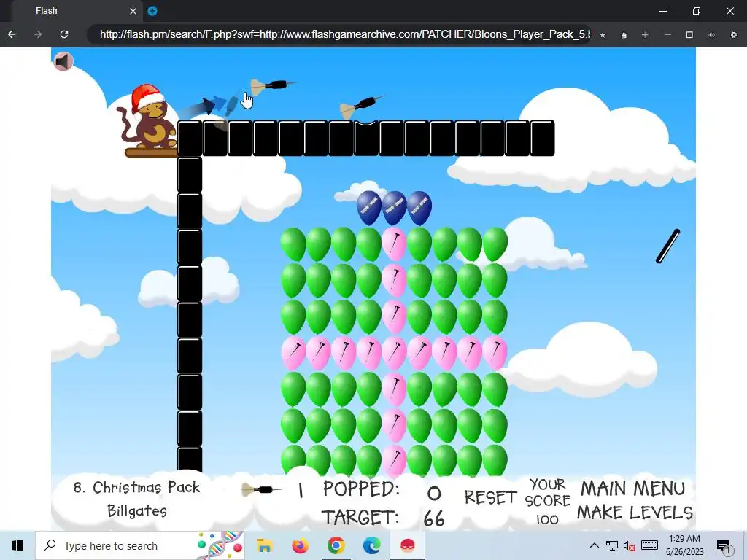This screenshot has height=560, width=747.
Task: Click the TARGET 66 counter
Action: coord(383,518)
